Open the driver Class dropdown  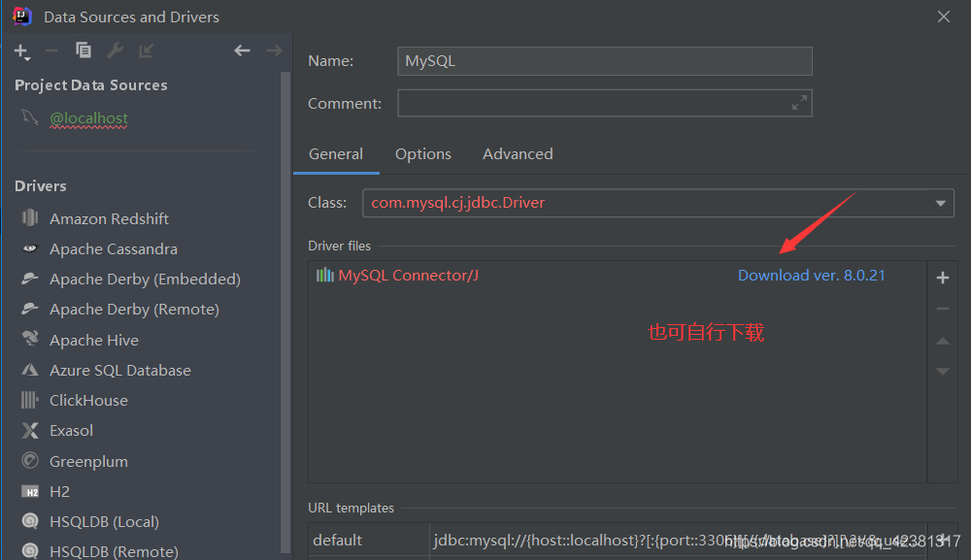click(x=940, y=203)
